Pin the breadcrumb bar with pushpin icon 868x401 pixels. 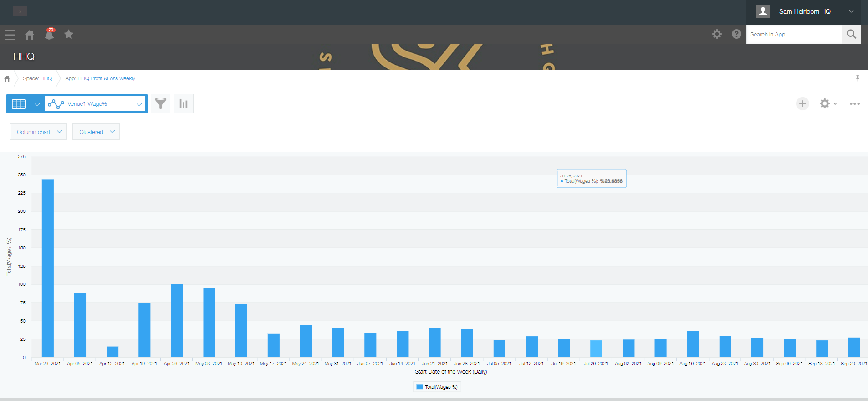(858, 78)
